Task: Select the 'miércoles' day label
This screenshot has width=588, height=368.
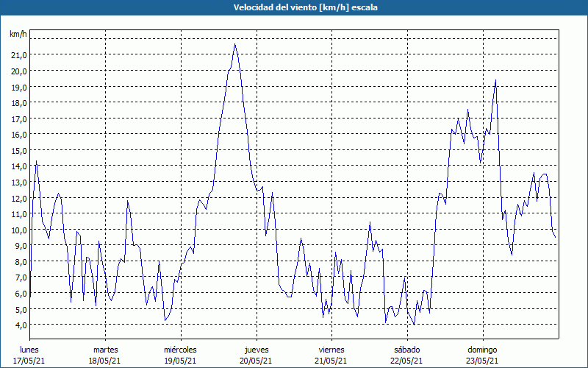Action: pos(180,350)
